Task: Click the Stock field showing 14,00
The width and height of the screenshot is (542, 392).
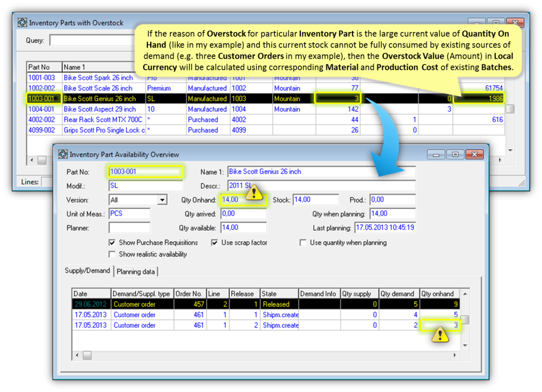Action: pos(316,200)
